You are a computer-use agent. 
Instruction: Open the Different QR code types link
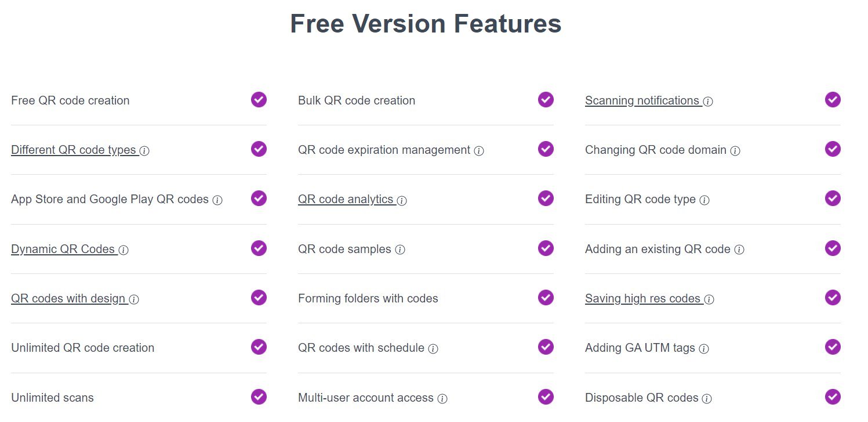tap(73, 150)
